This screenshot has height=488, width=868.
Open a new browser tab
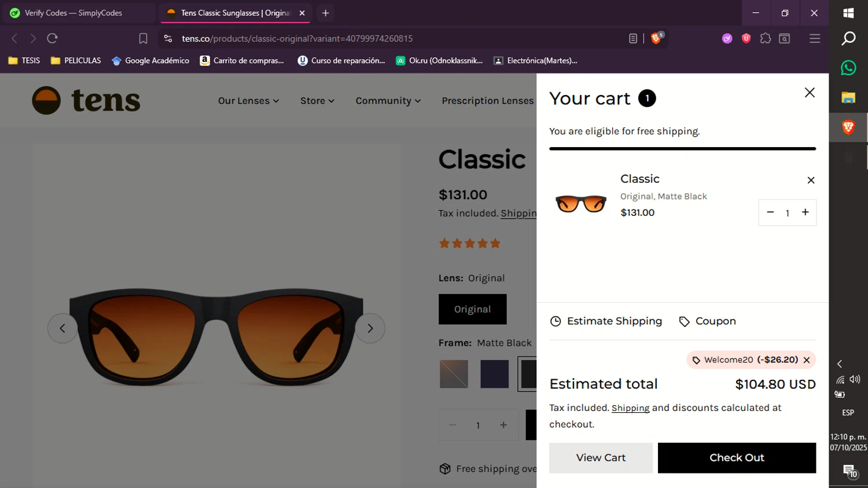coord(325,13)
